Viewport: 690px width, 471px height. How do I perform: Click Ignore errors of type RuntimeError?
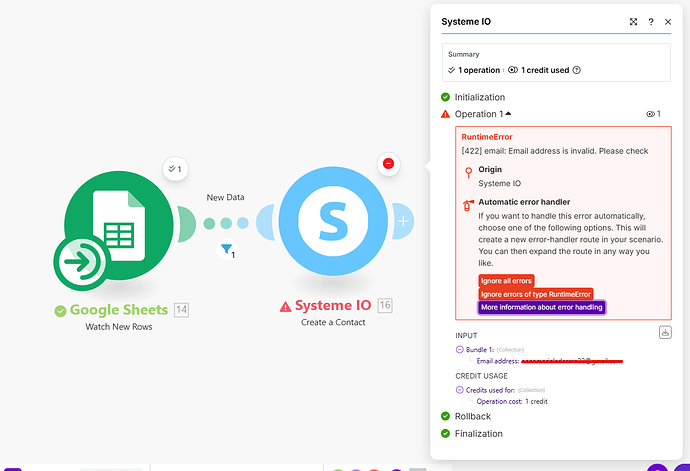(536, 294)
